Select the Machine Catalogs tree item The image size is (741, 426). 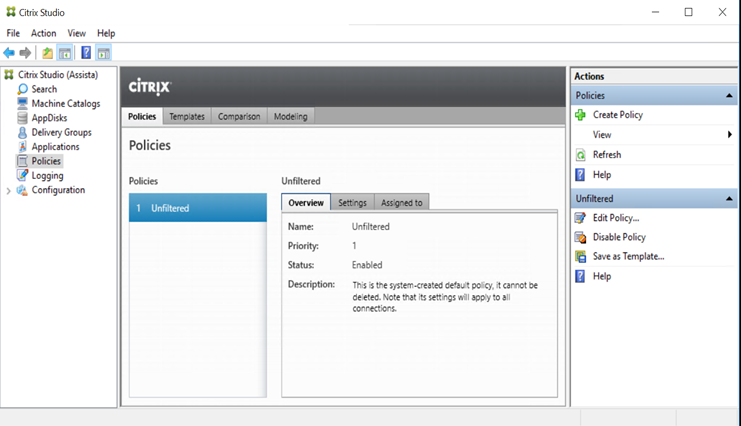coord(66,104)
